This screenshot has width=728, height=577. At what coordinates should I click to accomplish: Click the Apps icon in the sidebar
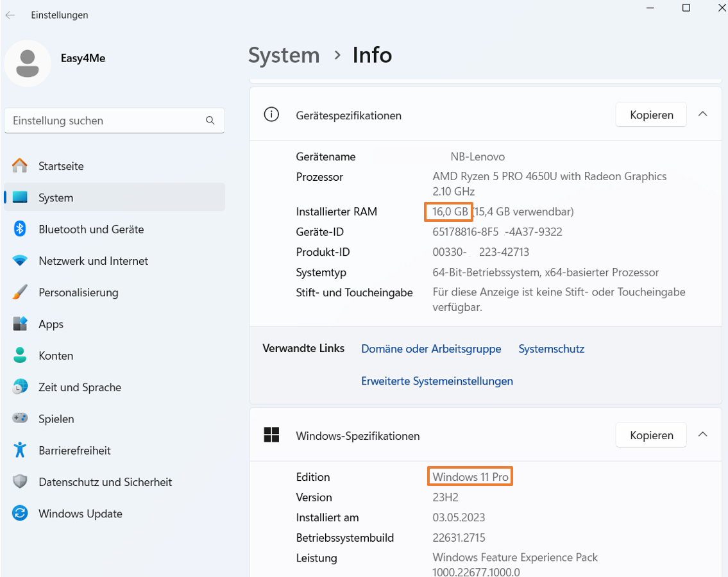coord(20,324)
